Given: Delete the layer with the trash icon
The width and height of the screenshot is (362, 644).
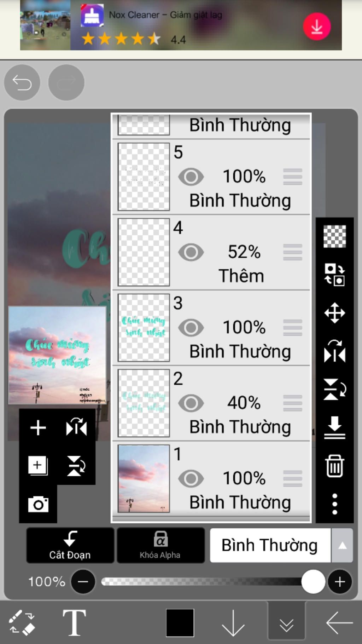Looking at the screenshot, I should click(334, 466).
